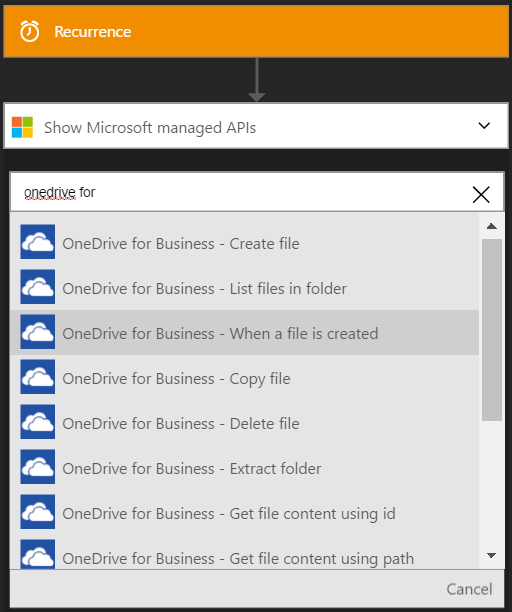Click the OneDrive icon beside Delete file
This screenshot has height=612, width=512.
click(37, 422)
